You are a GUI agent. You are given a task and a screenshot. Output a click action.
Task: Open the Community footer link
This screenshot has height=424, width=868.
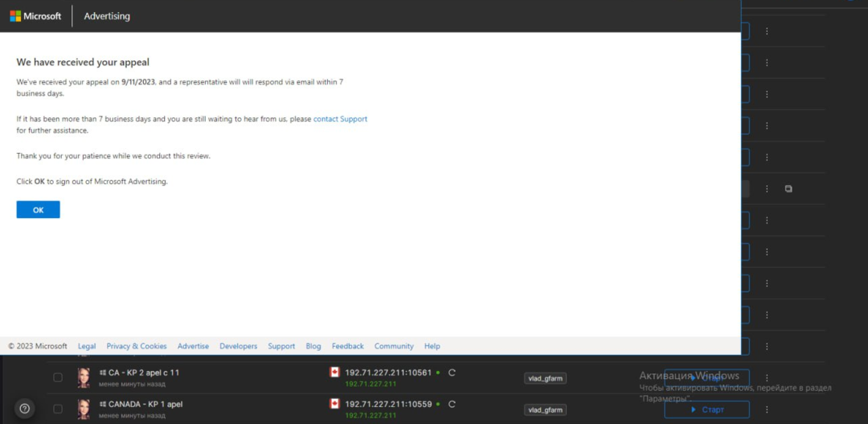coord(394,346)
